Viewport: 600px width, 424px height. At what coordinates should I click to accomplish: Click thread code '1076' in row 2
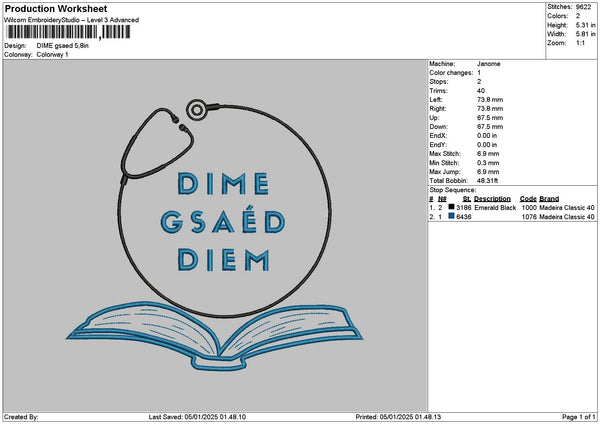click(529, 217)
